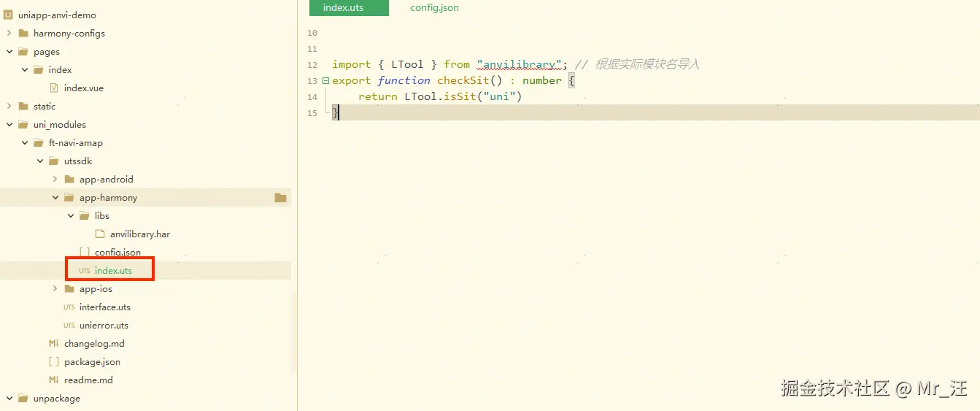
Task: Open the config.json editor tab
Action: (x=434, y=8)
